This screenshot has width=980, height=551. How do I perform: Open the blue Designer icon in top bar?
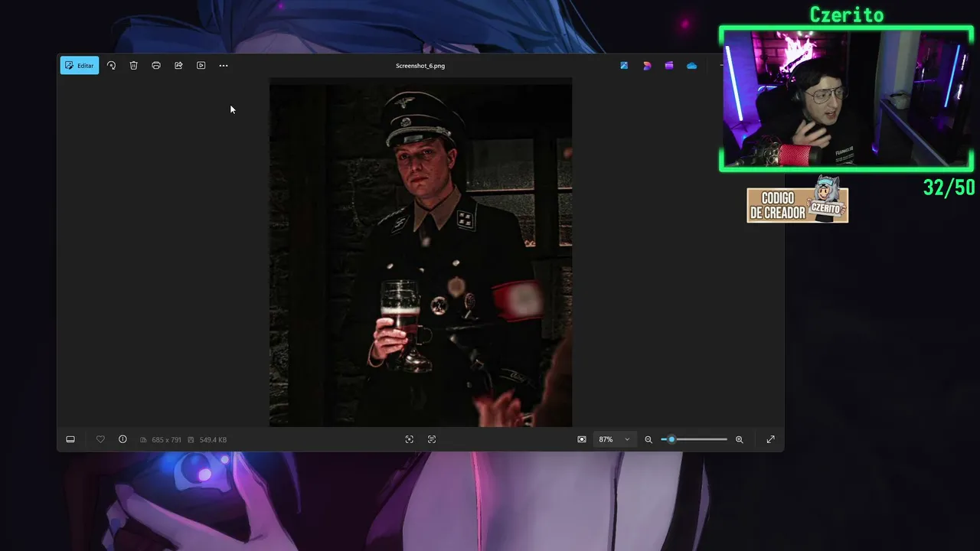coord(624,66)
